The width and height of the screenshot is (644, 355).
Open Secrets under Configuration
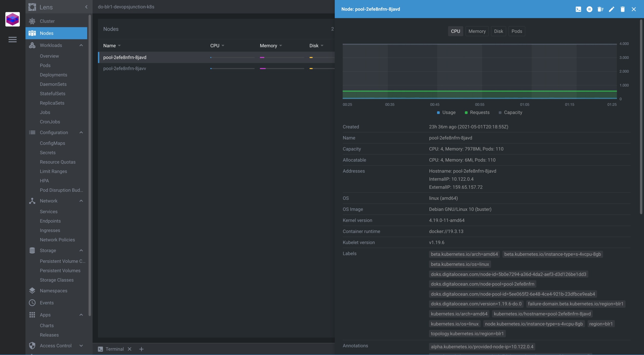(48, 153)
